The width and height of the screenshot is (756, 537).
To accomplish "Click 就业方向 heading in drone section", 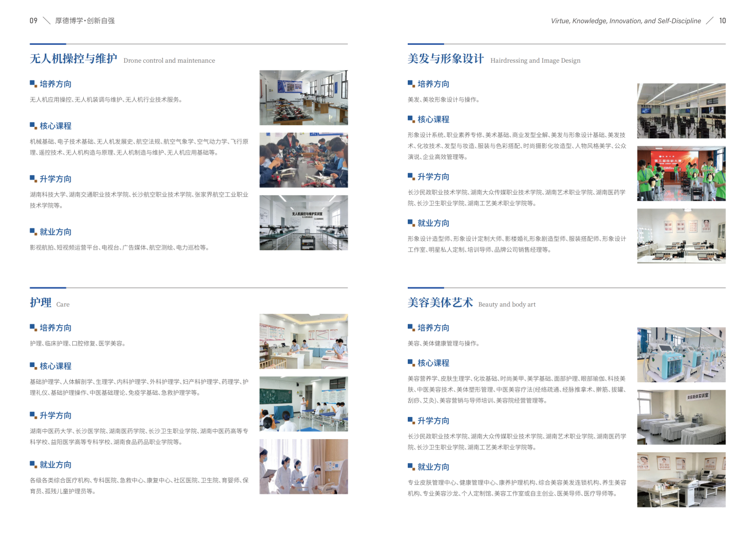I will [x=55, y=232].
